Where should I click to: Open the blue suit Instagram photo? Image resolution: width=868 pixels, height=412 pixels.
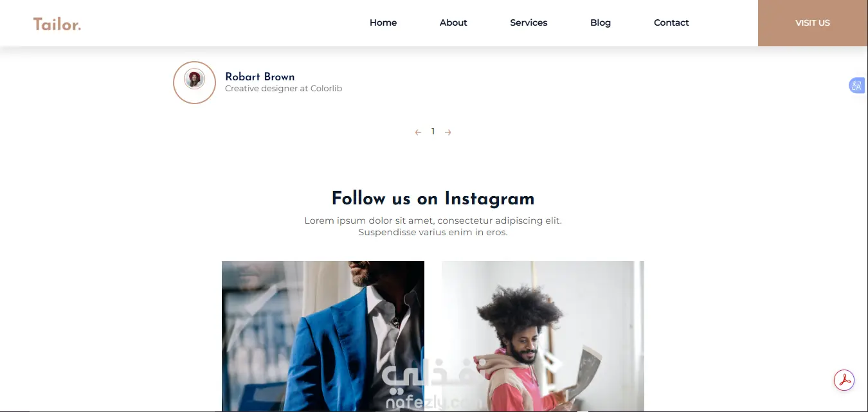pos(323,336)
